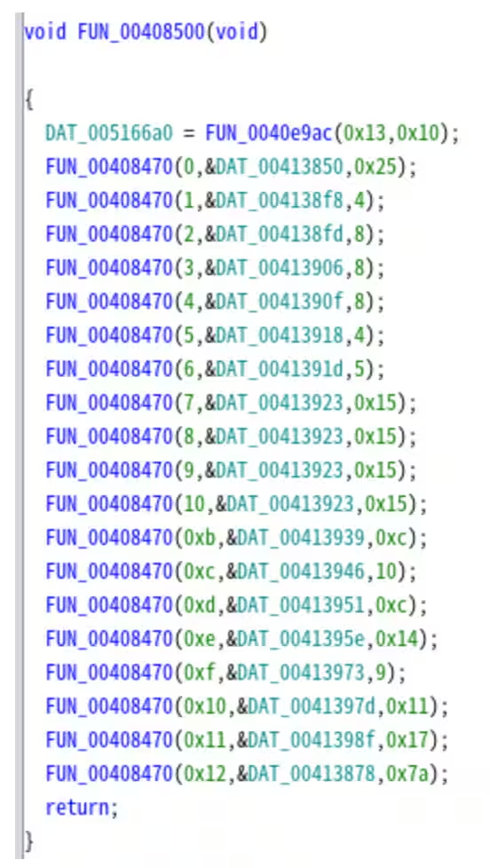Click the DAT_004138f8 data reference
The image size is (490, 868).
tap(280, 201)
